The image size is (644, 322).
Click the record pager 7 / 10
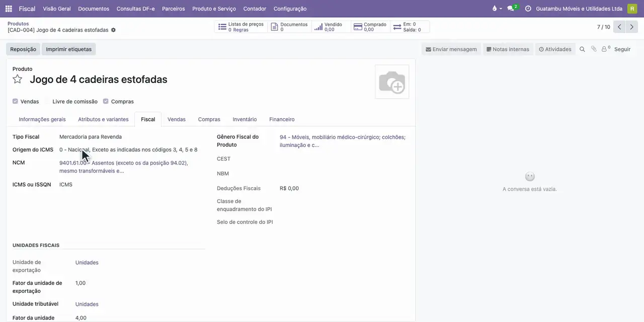tap(604, 27)
